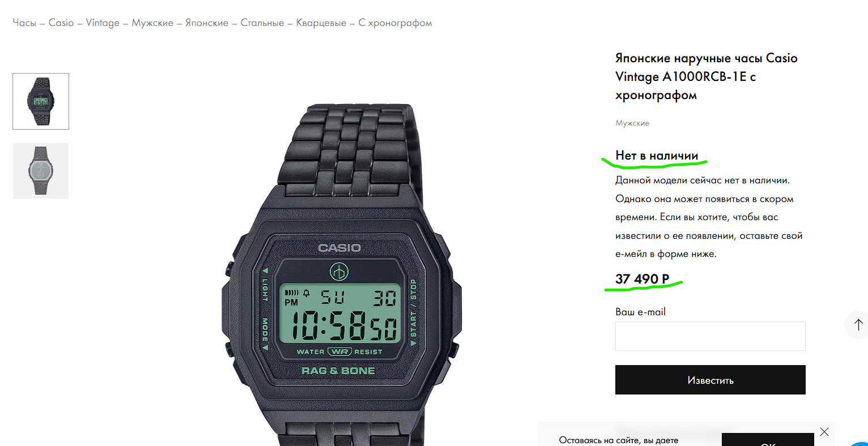Go to the Часы breadcrumb
The width and height of the screenshot is (868, 446).
pos(24,23)
